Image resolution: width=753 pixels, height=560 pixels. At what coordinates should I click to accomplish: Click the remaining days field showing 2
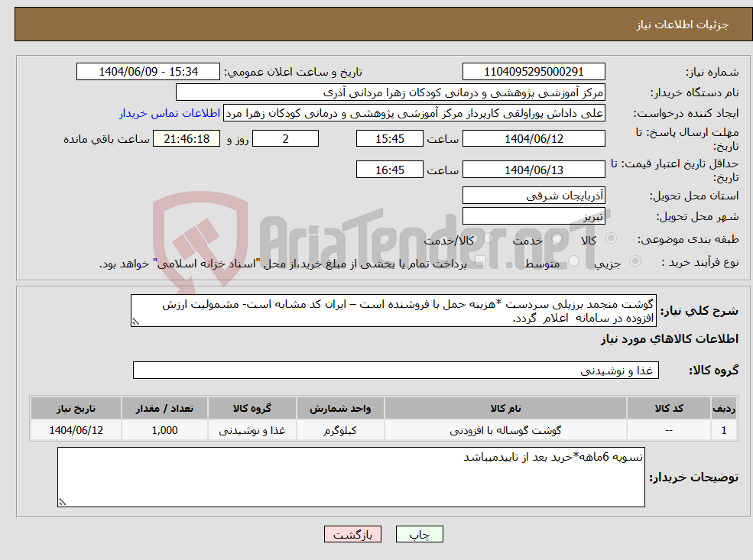click(285, 139)
